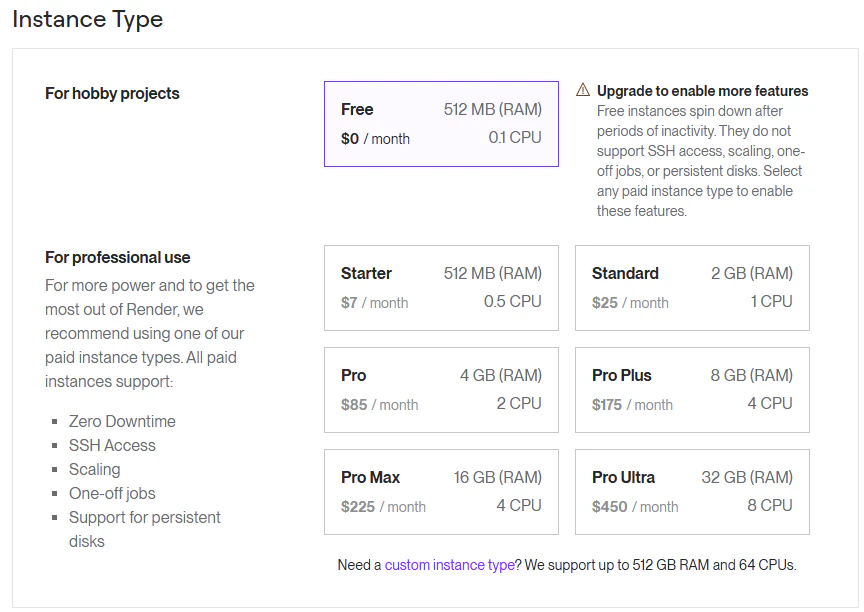Screen dimensions: 864x612
Task: Click "Support for persistent disks" bullet text
Action: (x=144, y=517)
